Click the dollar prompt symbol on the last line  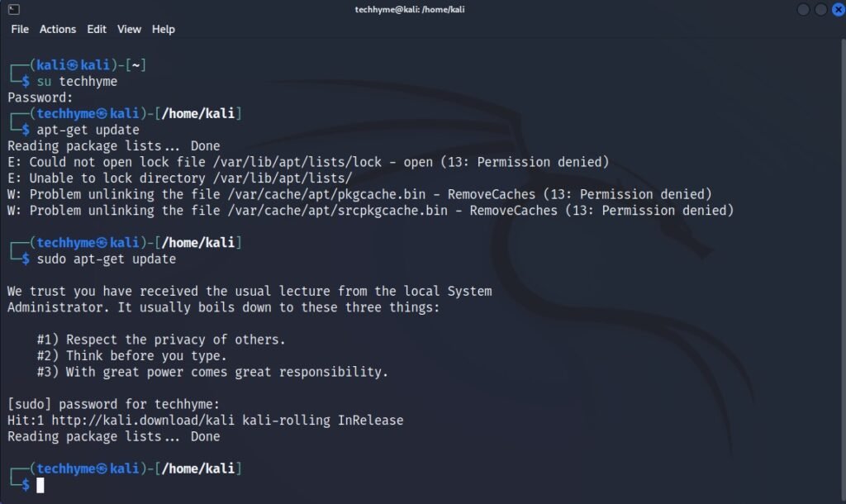(26, 485)
